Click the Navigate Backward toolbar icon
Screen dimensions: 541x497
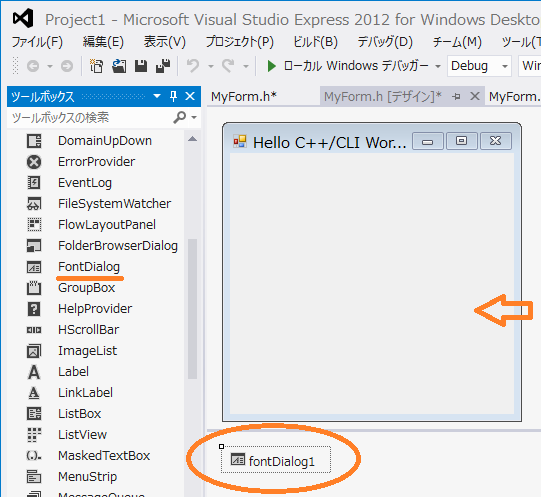point(33,66)
